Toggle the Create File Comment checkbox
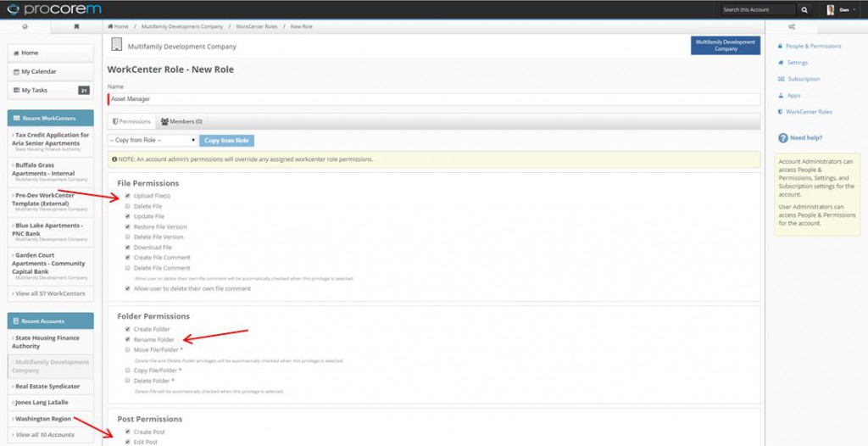 coord(128,257)
